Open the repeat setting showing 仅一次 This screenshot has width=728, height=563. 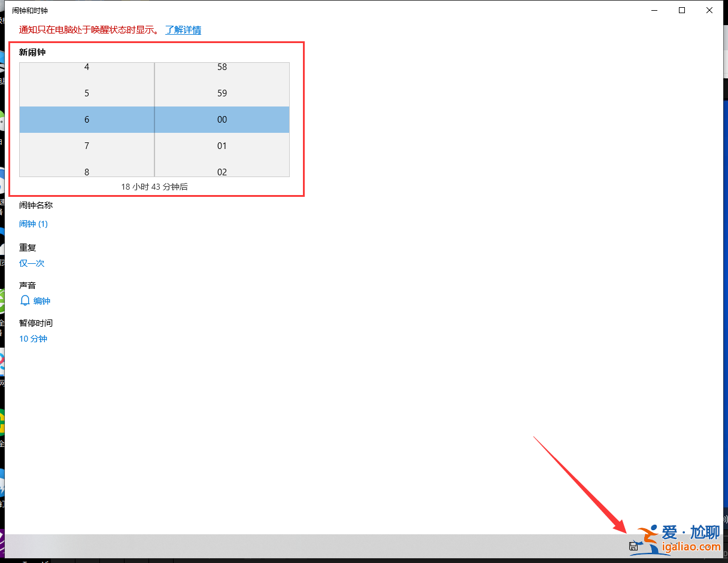pos(31,263)
